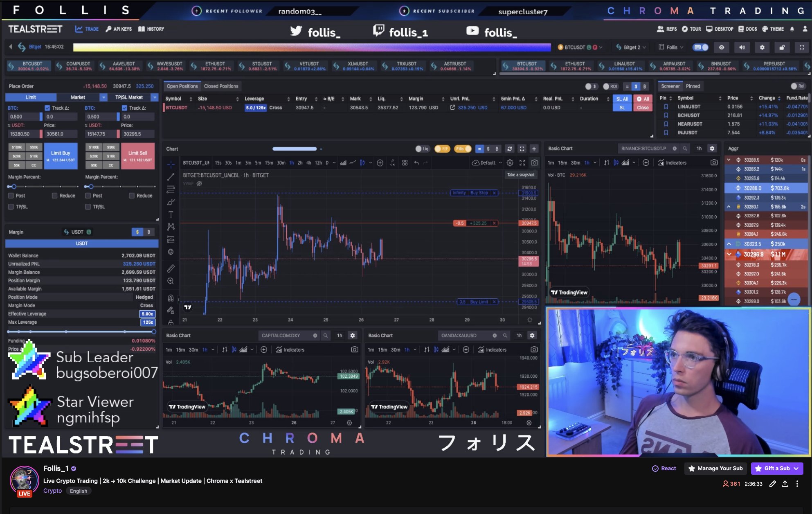Expand the Gift a Sub dropdown
Screen dimensions: 812x514
pyautogui.click(x=796, y=469)
